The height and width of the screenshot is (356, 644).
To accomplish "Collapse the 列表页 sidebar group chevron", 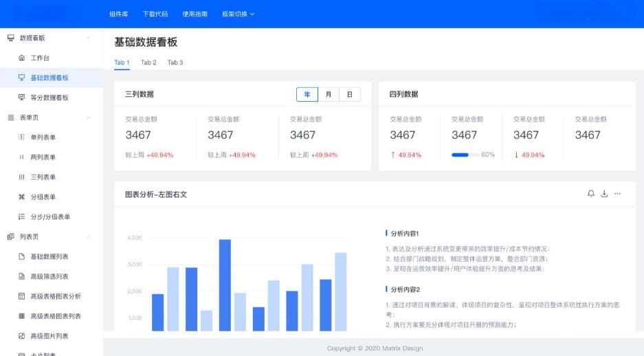I will coord(88,236).
